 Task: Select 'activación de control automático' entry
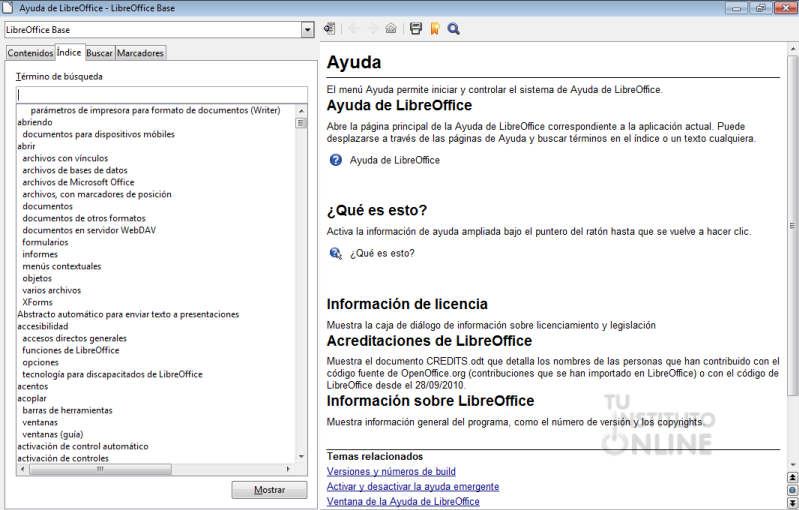point(83,446)
